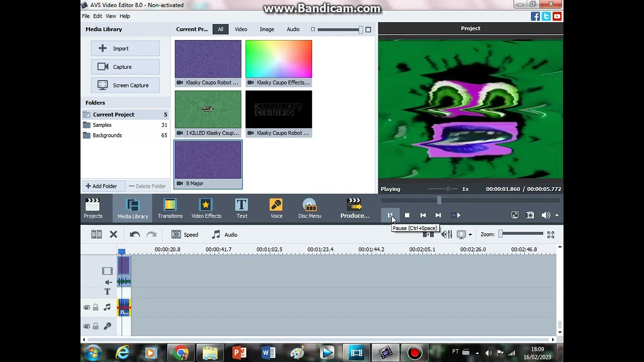
Task: Toggle lock on the music track
Action: point(96,307)
